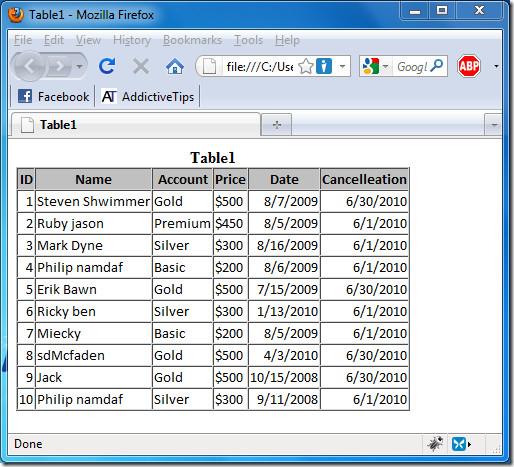Open the Tools menu
Viewport: 514px width, 467px height.
pos(248,40)
